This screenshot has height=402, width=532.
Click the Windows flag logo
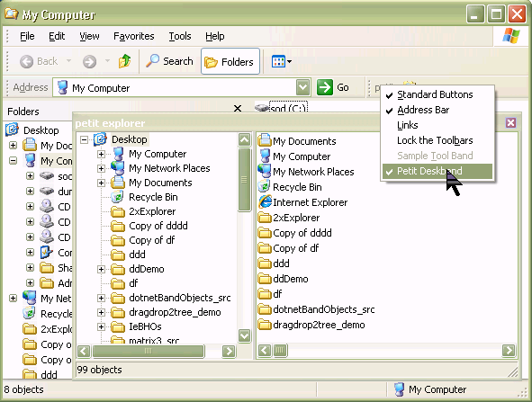pos(511,36)
